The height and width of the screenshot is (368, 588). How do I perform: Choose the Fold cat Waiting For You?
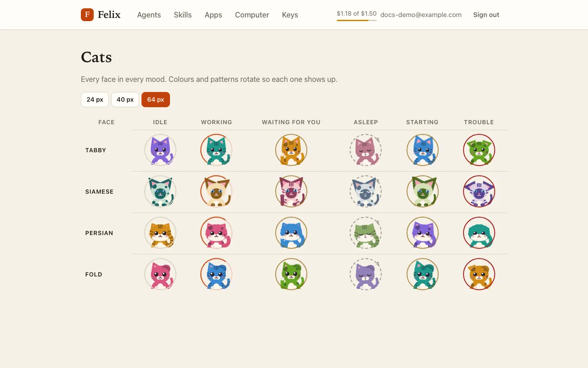tap(291, 274)
